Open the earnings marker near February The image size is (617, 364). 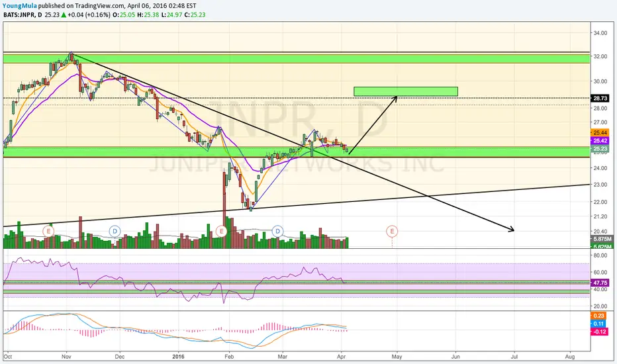click(x=222, y=231)
